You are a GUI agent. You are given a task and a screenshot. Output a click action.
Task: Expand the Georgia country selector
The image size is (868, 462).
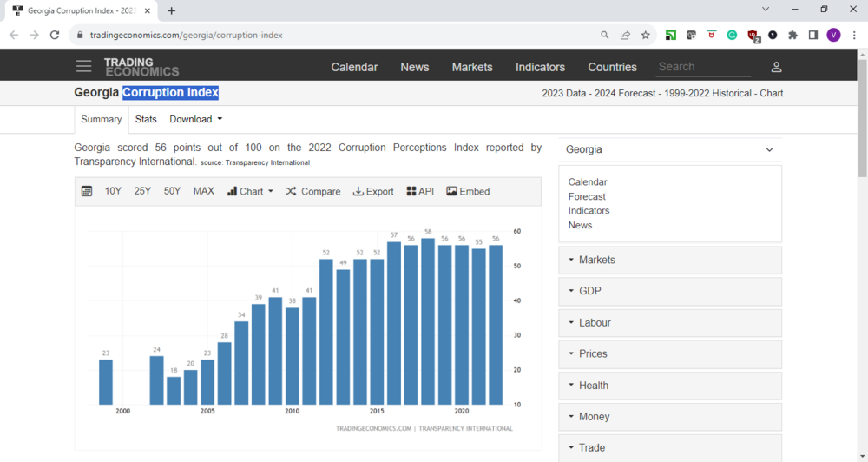coord(669,149)
